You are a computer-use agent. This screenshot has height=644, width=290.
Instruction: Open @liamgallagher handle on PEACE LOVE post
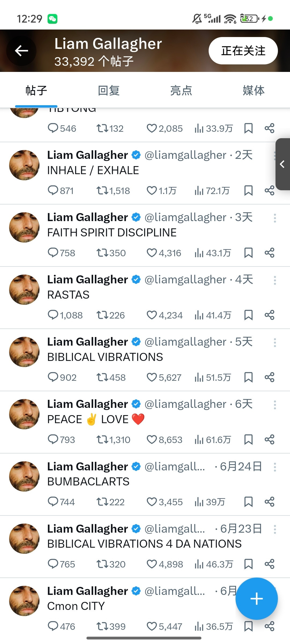coord(185,404)
